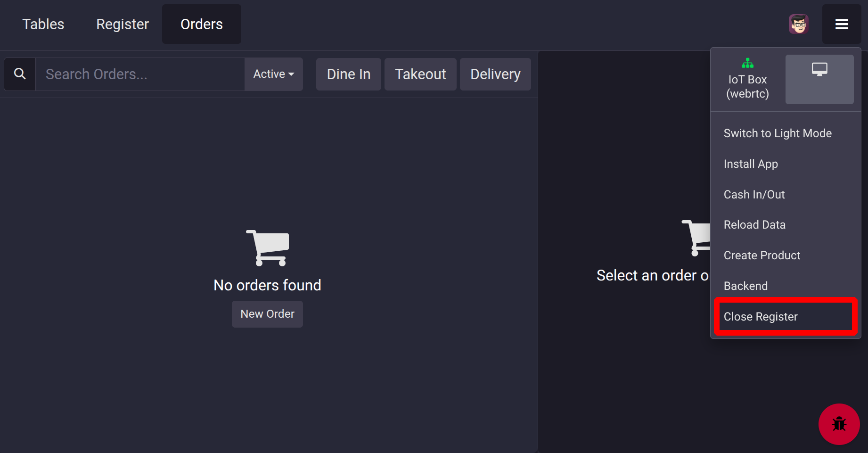Click the IoT Box network icon
This screenshot has height=453, width=868.
(747, 63)
